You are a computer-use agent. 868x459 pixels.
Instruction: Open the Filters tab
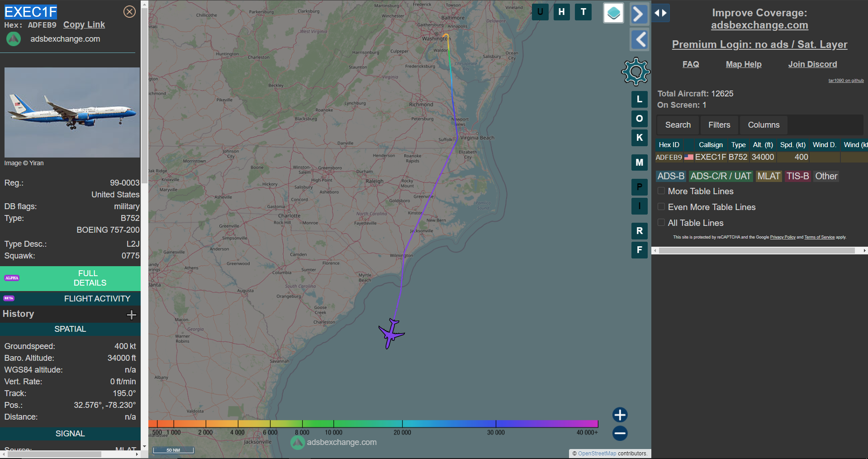click(719, 125)
